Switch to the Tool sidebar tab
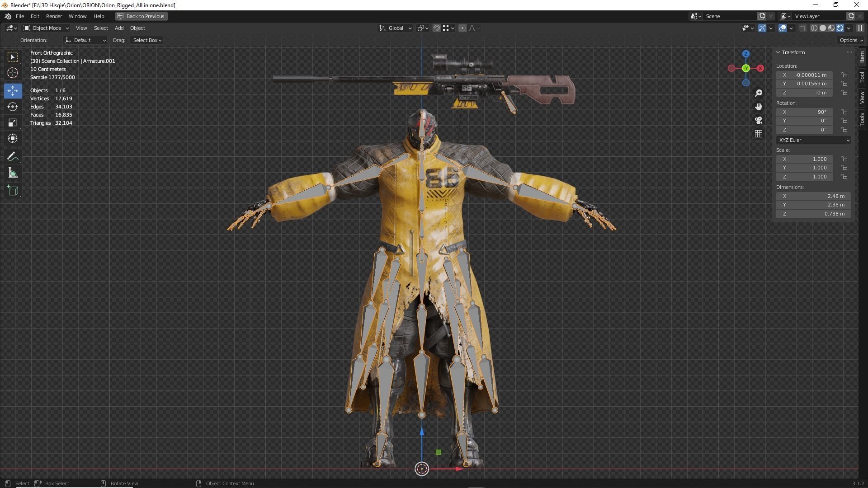Screen dimensions: 868x488 tap(863, 77)
